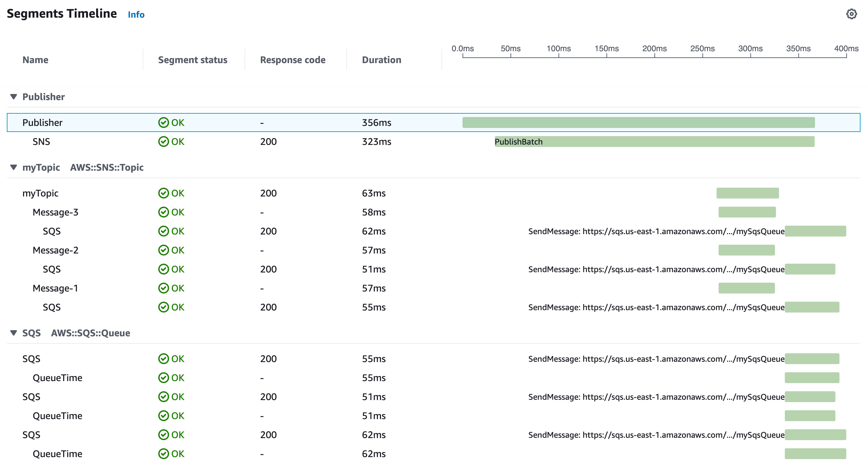
Task: Open the Info help link
Action: coord(135,15)
